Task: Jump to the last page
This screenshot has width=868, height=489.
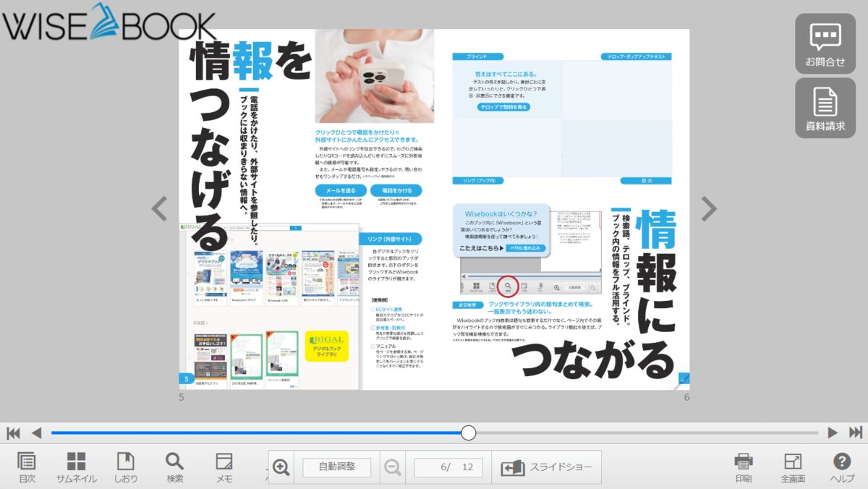Action: [x=856, y=433]
